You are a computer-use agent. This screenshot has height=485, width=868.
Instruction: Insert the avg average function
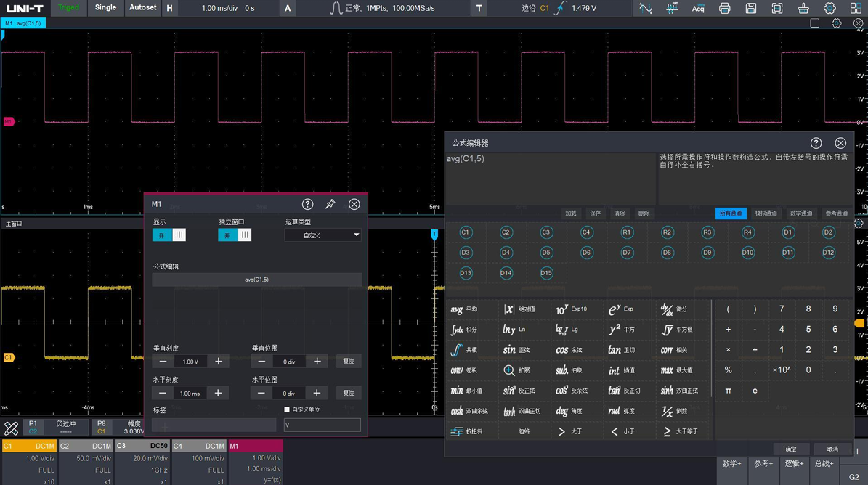464,309
